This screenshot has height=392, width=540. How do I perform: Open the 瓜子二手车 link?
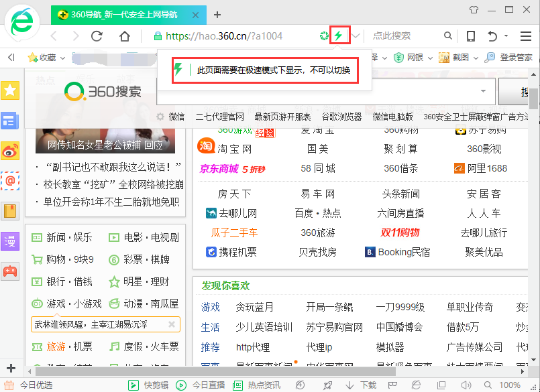point(234,233)
